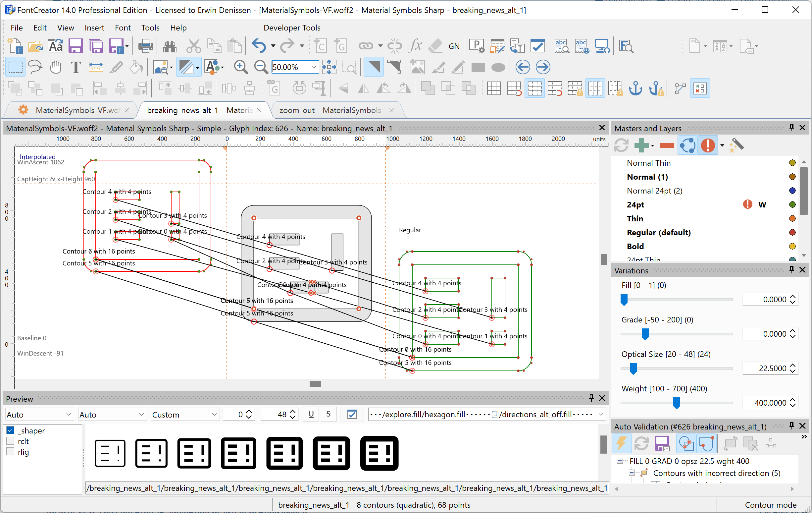Select the Zoom Out tool
Screen dimensions: 812x513
260,67
